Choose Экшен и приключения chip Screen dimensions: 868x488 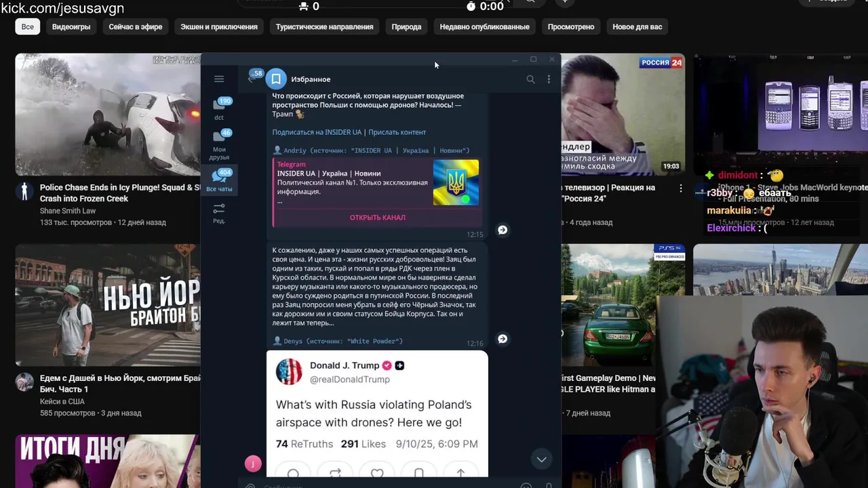click(219, 27)
